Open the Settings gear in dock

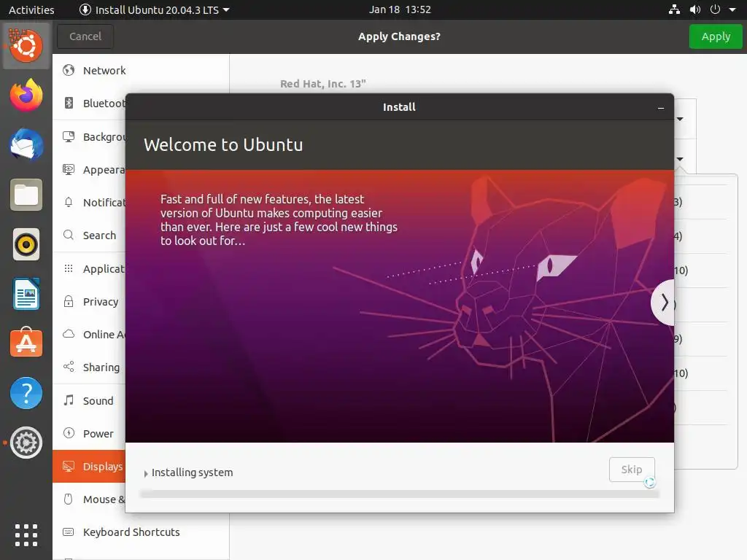coord(26,443)
